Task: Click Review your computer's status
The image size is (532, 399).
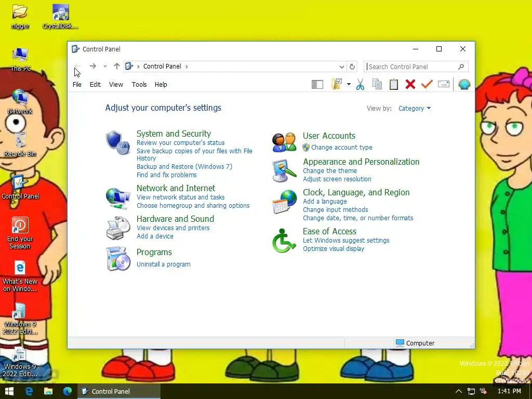Action: pyautogui.click(x=180, y=142)
